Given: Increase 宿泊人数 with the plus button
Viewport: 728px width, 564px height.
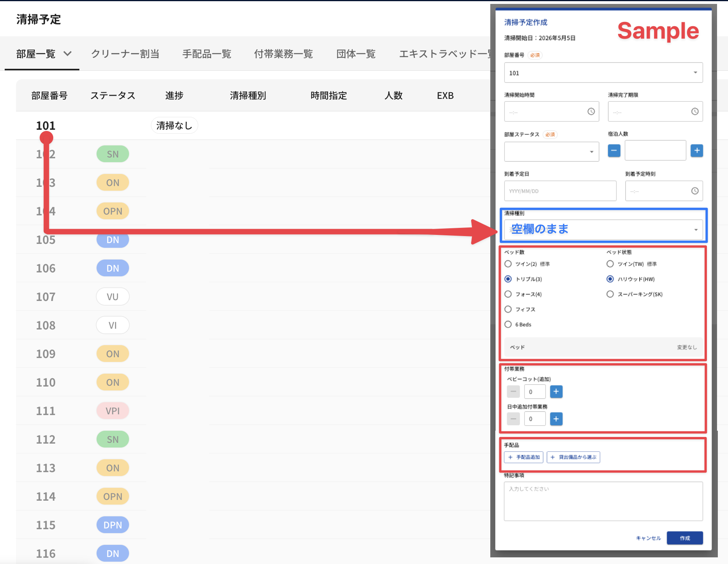Looking at the screenshot, I should point(697,150).
